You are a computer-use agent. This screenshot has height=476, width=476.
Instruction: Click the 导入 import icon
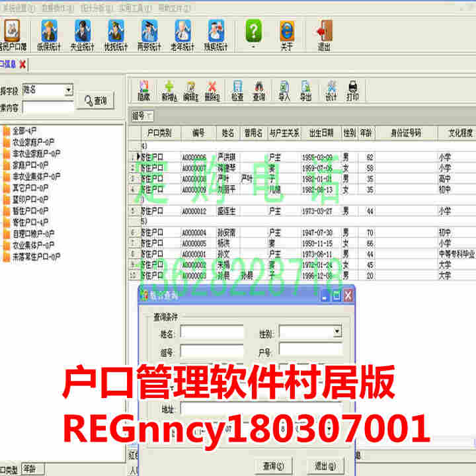pos(284,91)
